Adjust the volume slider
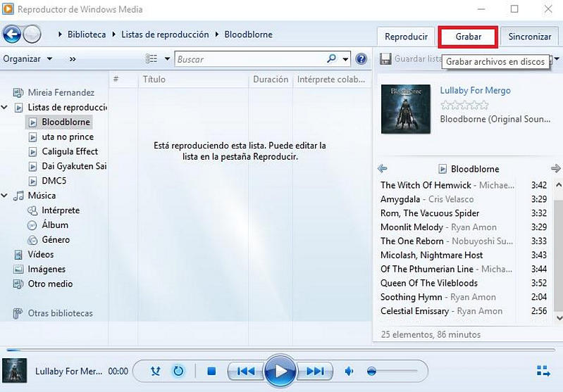 392,371
